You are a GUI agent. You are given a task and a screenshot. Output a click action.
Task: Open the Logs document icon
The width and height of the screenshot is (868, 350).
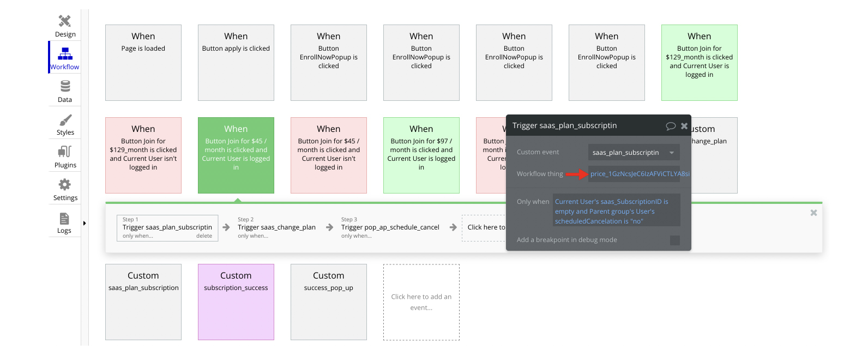tap(64, 219)
